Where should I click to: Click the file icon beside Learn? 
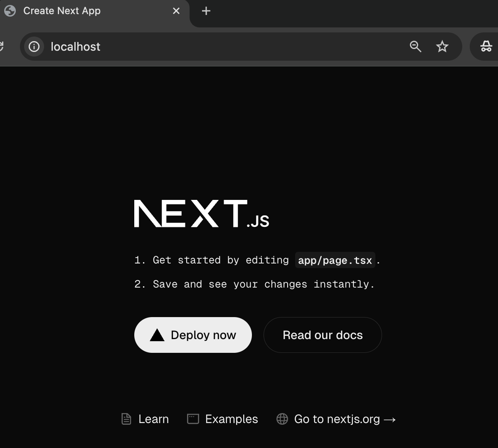click(126, 419)
